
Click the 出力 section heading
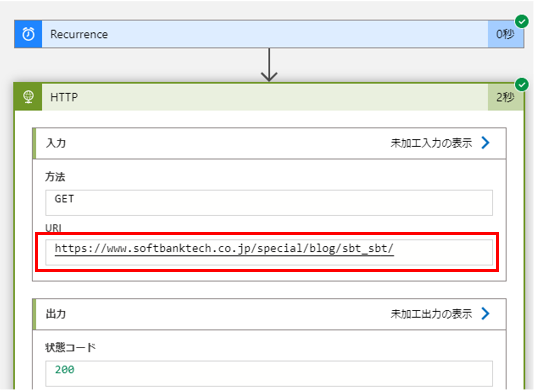point(56,314)
